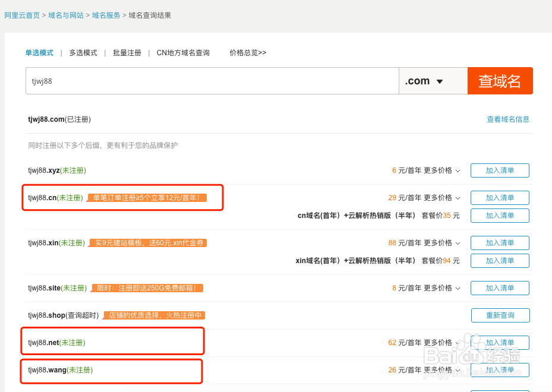Image resolution: width=552 pixels, height=392 pixels.
Task: Click the orange 查域名 button
Action: pos(500,81)
